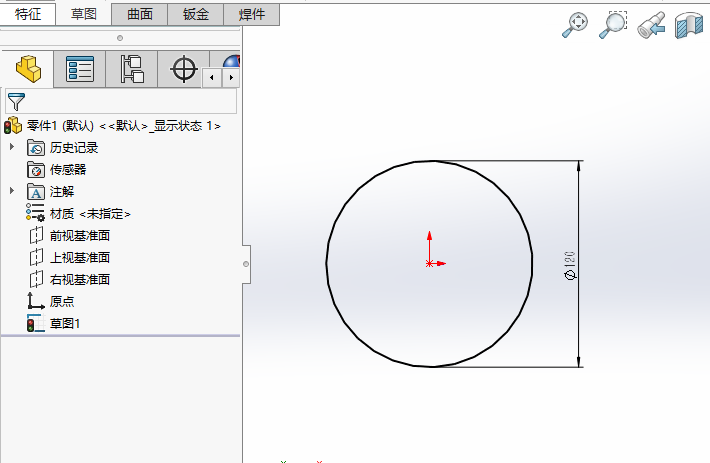The image size is (710, 463).
Task: Click the top panel grip dot
Action: coord(120,38)
